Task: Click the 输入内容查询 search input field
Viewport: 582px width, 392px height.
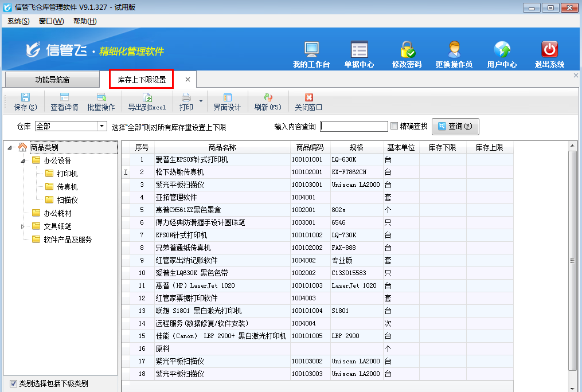Action: click(354, 126)
